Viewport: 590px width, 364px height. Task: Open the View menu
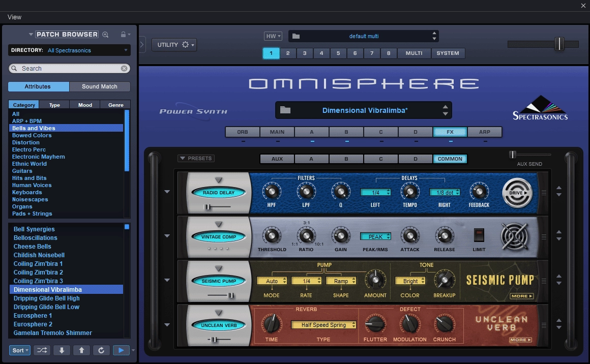click(14, 17)
